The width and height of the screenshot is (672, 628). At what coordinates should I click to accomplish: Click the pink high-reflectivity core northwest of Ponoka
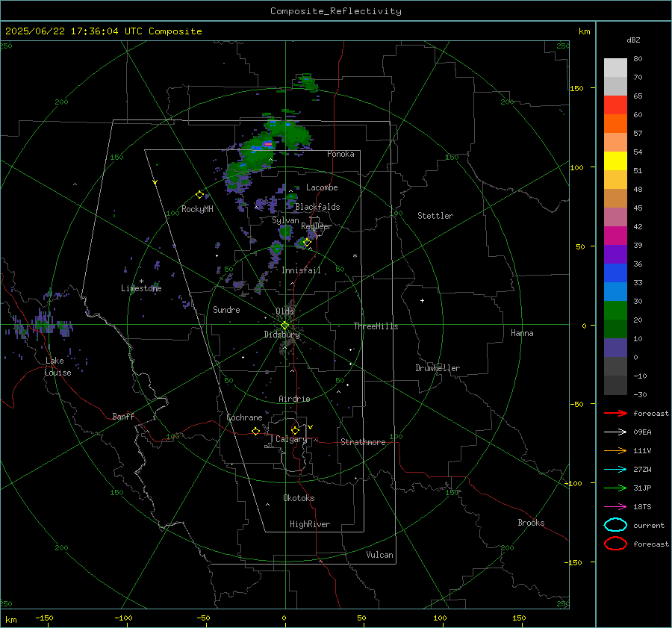tap(268, 144)
